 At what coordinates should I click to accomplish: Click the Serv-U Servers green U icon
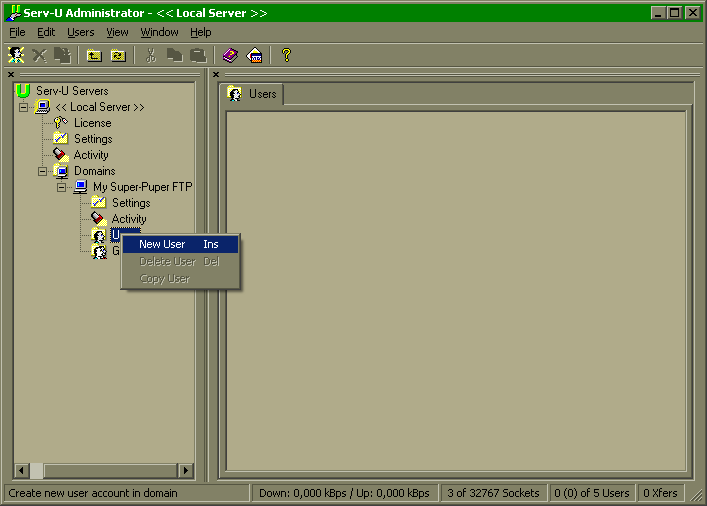click(23, 91)
